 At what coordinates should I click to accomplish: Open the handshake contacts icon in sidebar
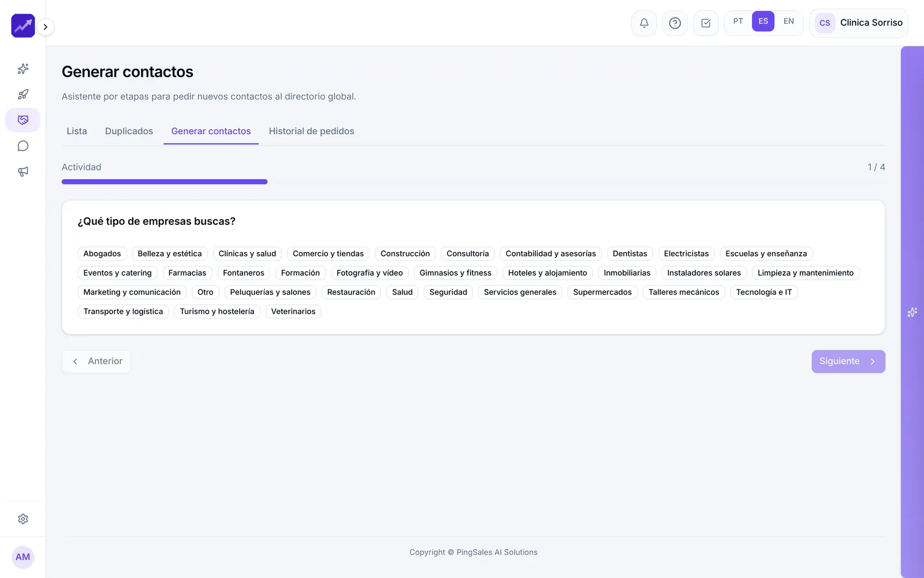[x=23, y=120]
